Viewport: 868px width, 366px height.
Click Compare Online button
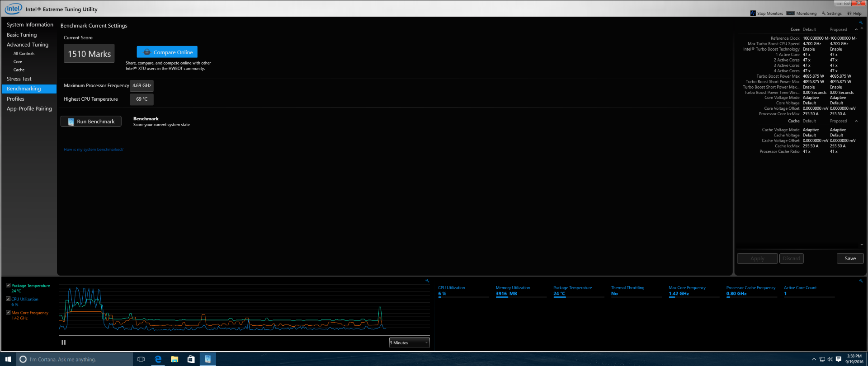(x=167, y=52)
